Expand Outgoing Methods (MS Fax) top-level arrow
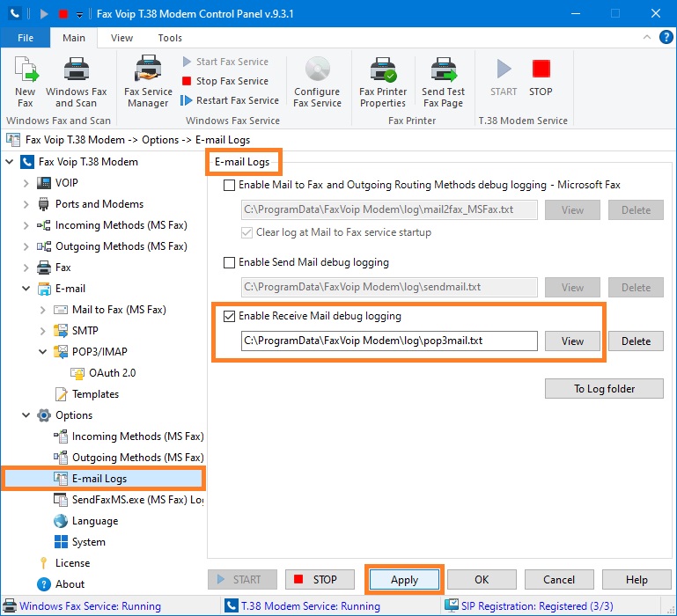 (x=26, y=246)
